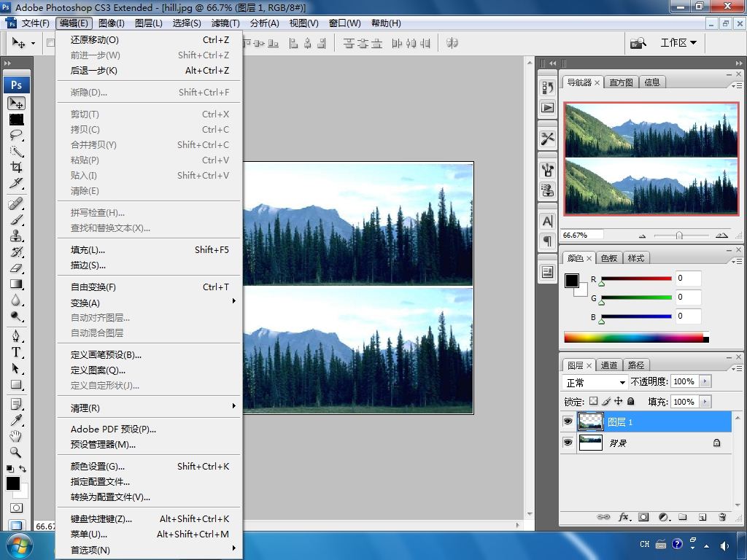Select the Rectangular Marquee tool
This screenshot has width=747, height=560.
(16, 119)
